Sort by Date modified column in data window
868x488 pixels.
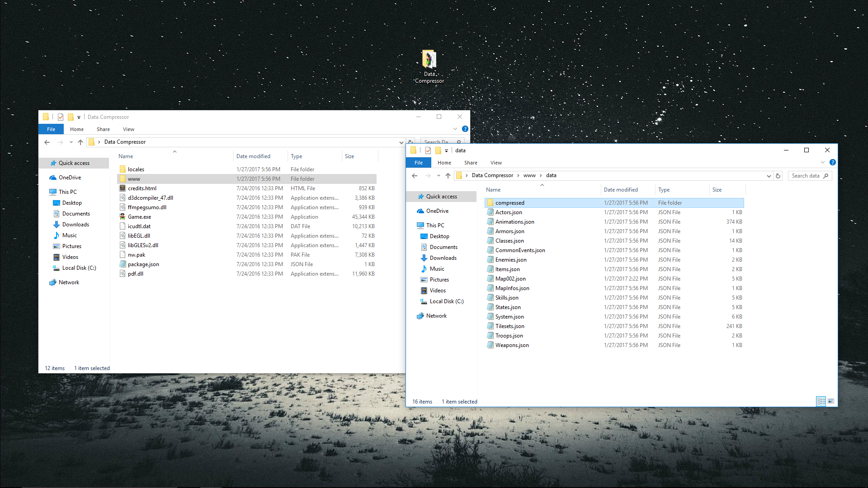tap(620, 190)
